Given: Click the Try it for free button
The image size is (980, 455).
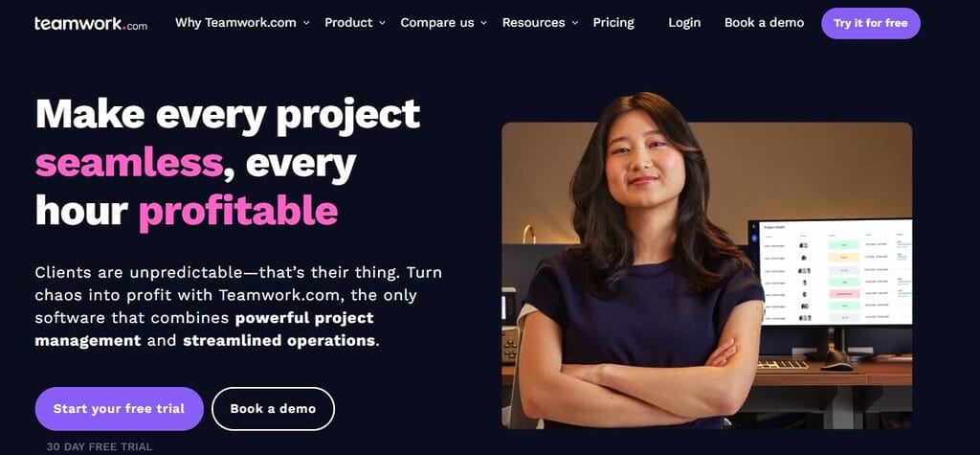Looking at the screenshot, I should point(871,23).
